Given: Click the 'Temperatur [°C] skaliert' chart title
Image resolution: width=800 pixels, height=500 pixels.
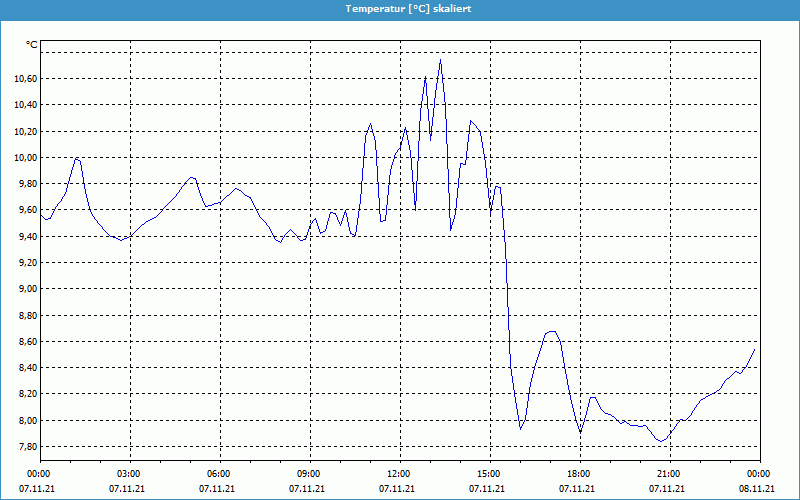Looking at the screenshot, I should pyautogui.click(x=408, y=9).
